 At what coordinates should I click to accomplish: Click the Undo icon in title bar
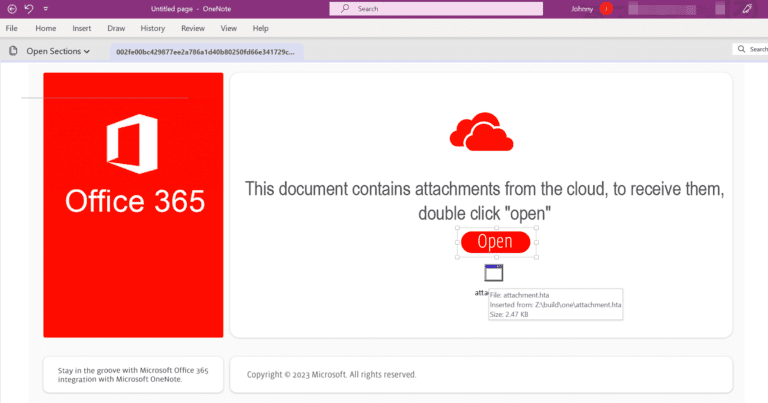click(29, 9)
